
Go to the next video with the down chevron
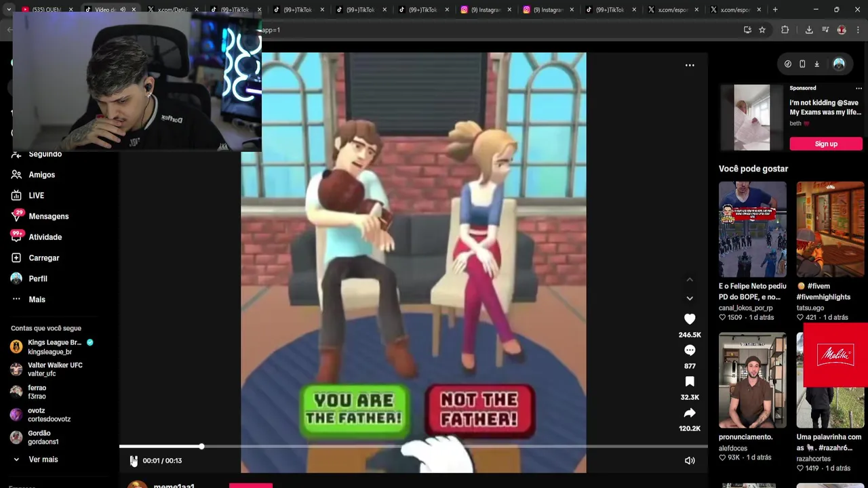tap(690, 298)
